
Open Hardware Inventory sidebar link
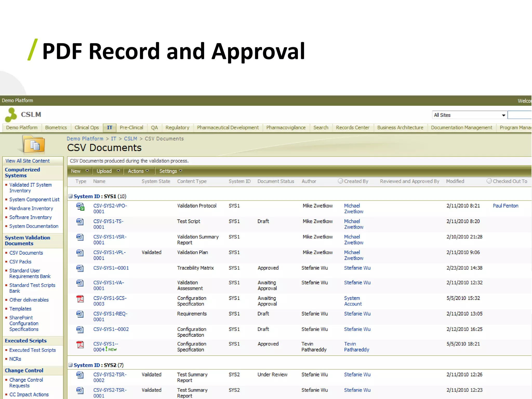[x=31, y=208]
